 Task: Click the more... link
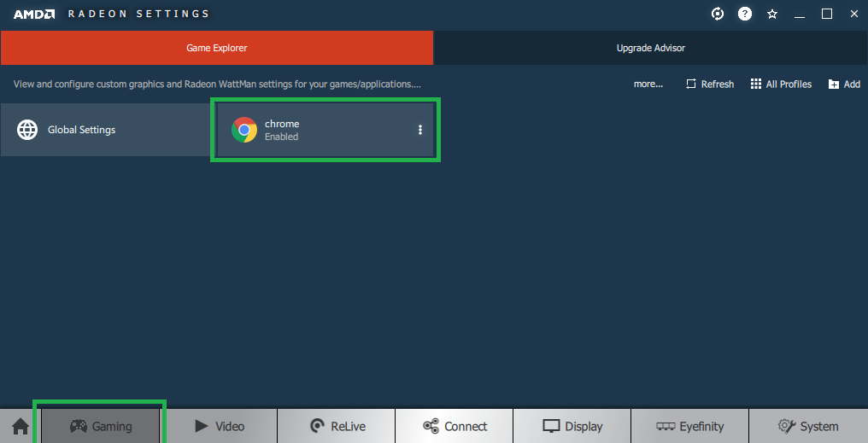648,84
